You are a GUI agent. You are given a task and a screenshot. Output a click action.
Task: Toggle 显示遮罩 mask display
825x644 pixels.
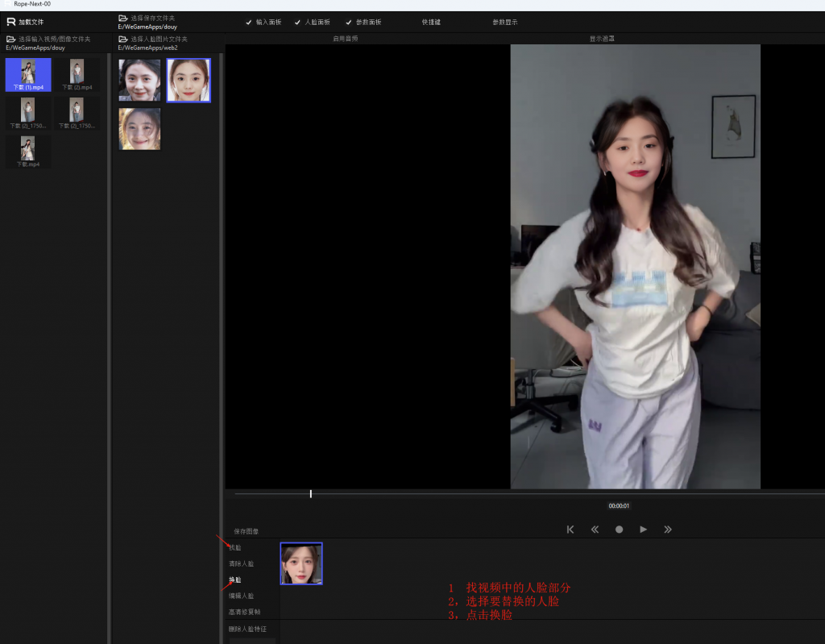602,39
